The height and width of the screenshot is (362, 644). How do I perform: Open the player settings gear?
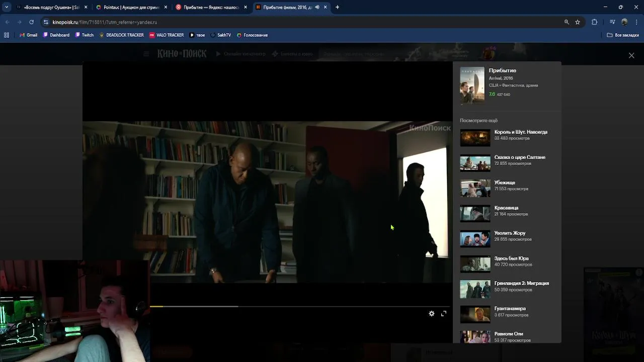point(431,314)
